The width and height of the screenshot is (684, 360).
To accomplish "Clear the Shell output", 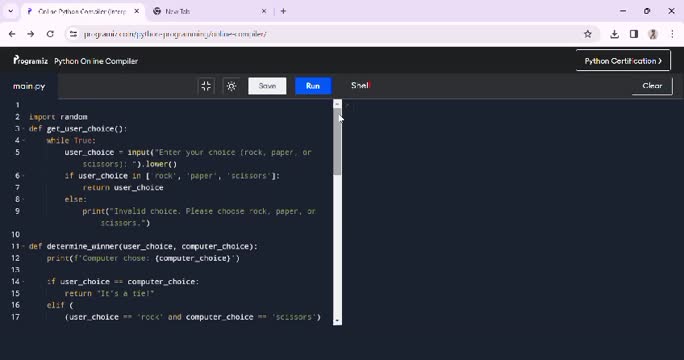I will (652, 86).
